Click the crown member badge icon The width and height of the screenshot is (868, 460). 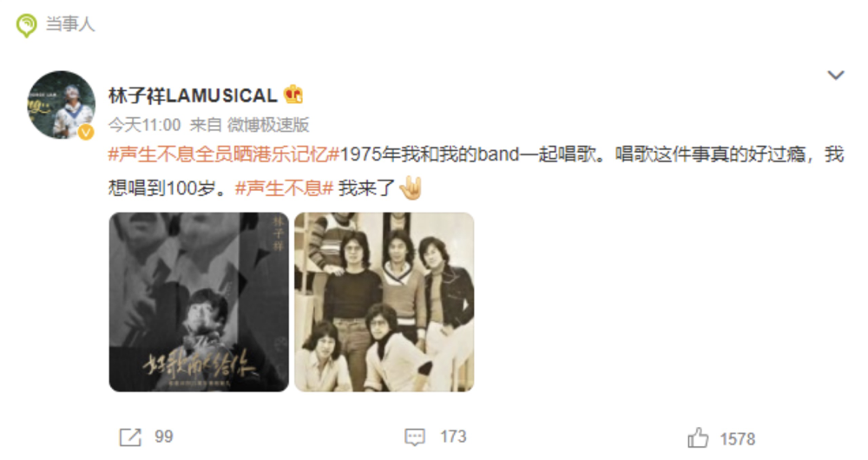[293, 95]
